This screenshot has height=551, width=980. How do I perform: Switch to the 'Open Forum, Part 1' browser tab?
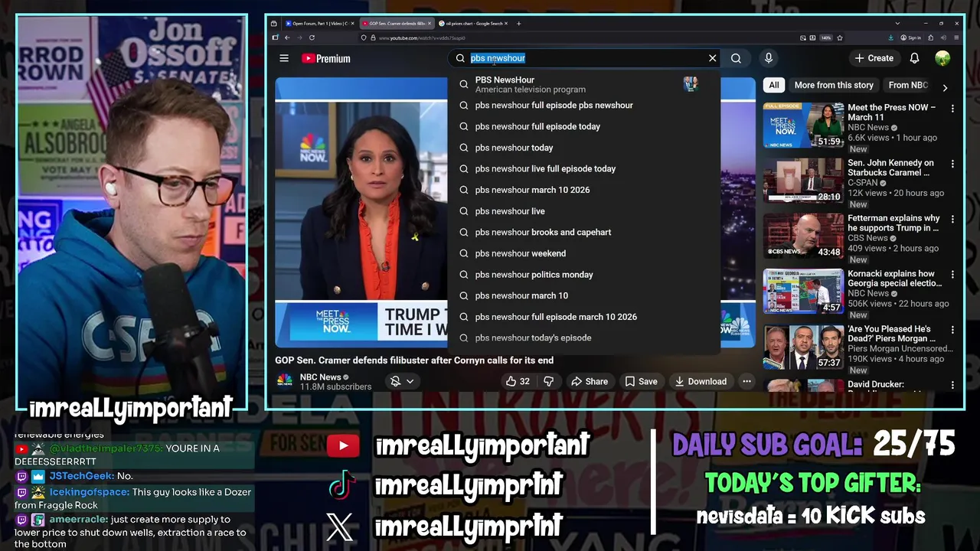pos(318,24)
